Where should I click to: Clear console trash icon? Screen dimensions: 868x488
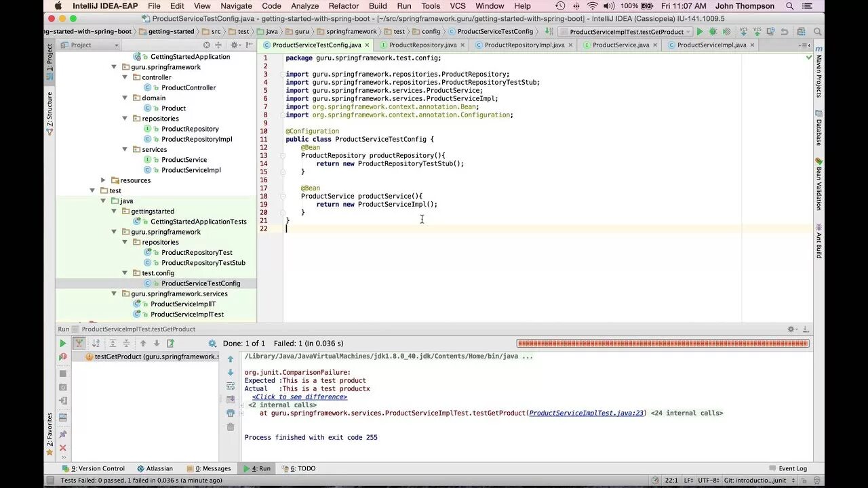click(x=231, y=427)
